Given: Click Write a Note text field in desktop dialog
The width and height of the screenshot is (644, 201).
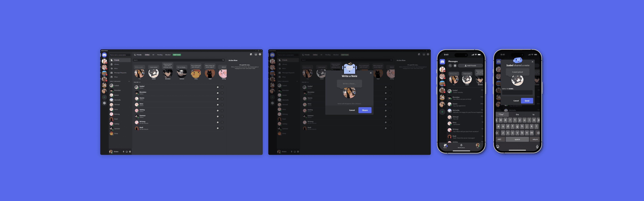Looking at the screenshot, I should (349, 84).
